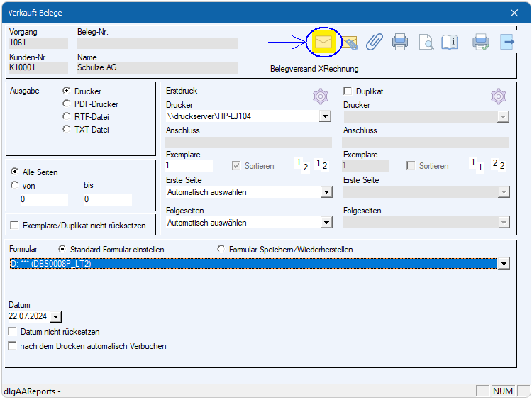
Task: Check 'Datum nicht rücksetzen'
Action: point(12,332)
